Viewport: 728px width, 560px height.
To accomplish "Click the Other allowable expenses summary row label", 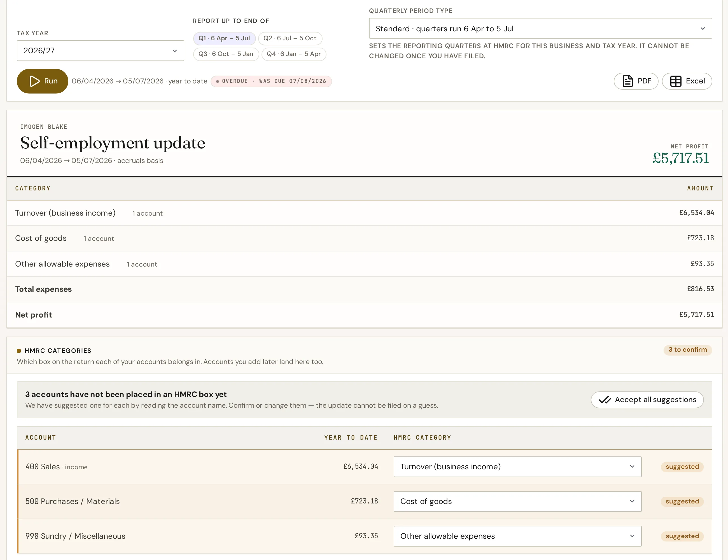I will click(x=62, y=264).
